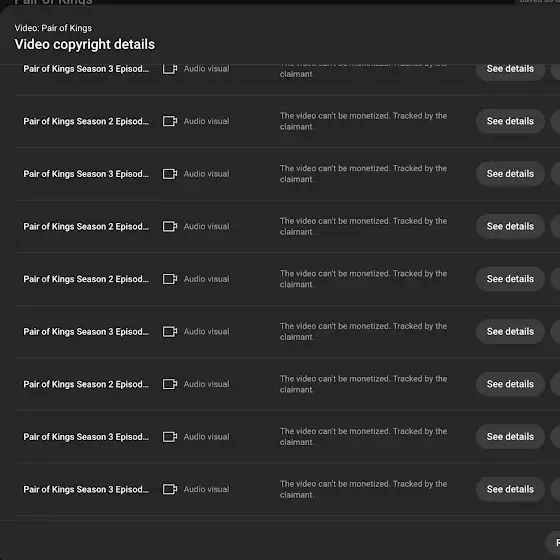Open See details in the bottom claim row
This screenshot has height=560, width=560.
510,489
